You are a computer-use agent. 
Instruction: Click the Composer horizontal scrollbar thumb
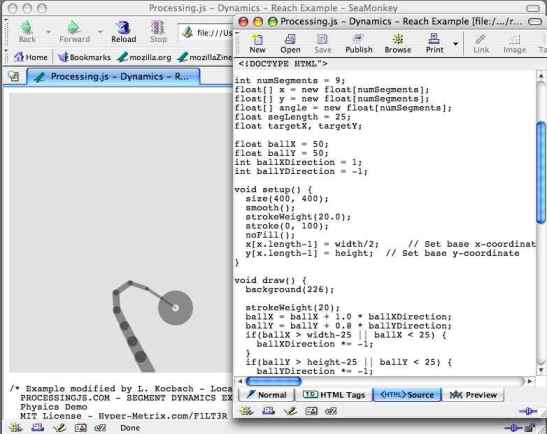pos(274,381)
